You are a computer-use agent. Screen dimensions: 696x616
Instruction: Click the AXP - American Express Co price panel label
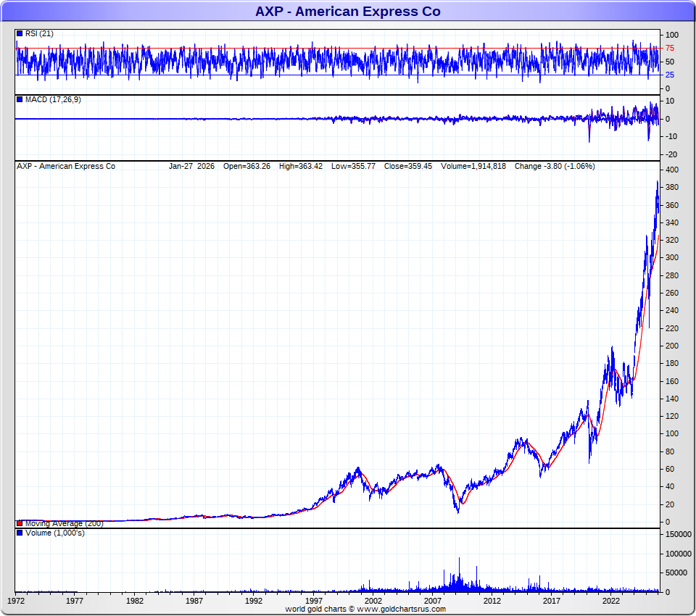66,167
